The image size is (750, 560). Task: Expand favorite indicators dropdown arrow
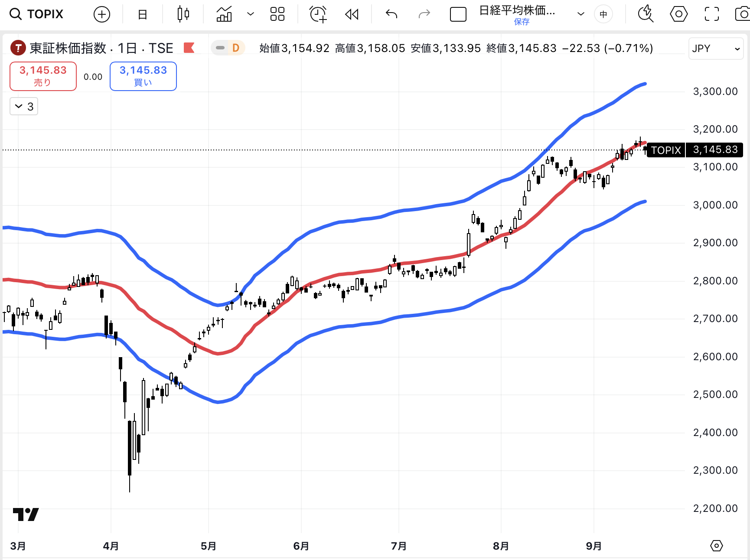click(x=250, y=14)
